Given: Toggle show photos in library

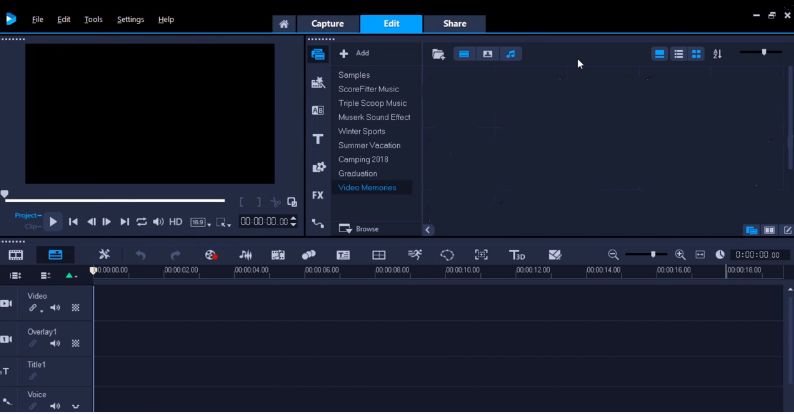Looking at the screenshot, I should (487, 54).
